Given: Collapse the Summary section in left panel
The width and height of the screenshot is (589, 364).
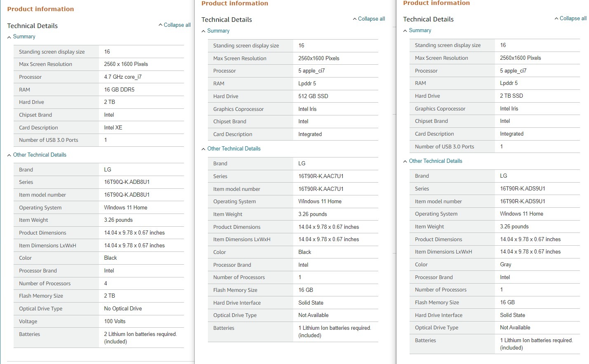Looking at the screenshot, I should pos(21,37).
